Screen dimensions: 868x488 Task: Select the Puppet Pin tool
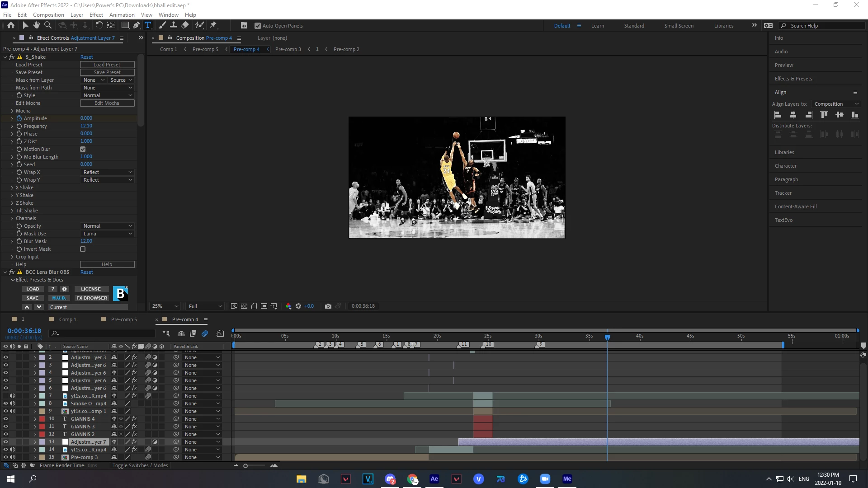pos(213,25)
